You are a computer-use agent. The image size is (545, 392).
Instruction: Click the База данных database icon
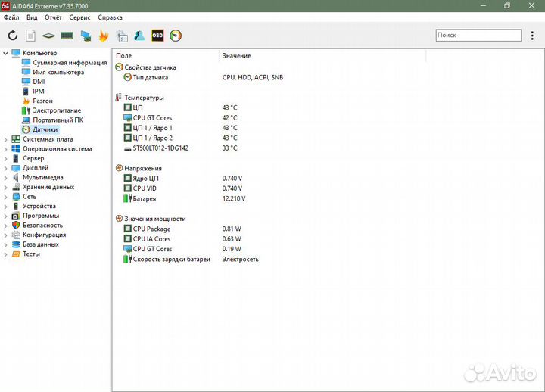tap(16, 244)
